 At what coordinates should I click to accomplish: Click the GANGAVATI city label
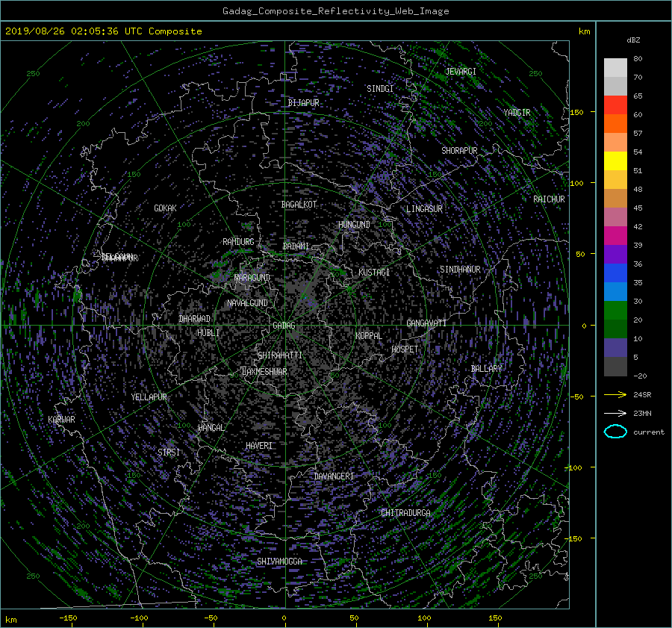point(426,323)
